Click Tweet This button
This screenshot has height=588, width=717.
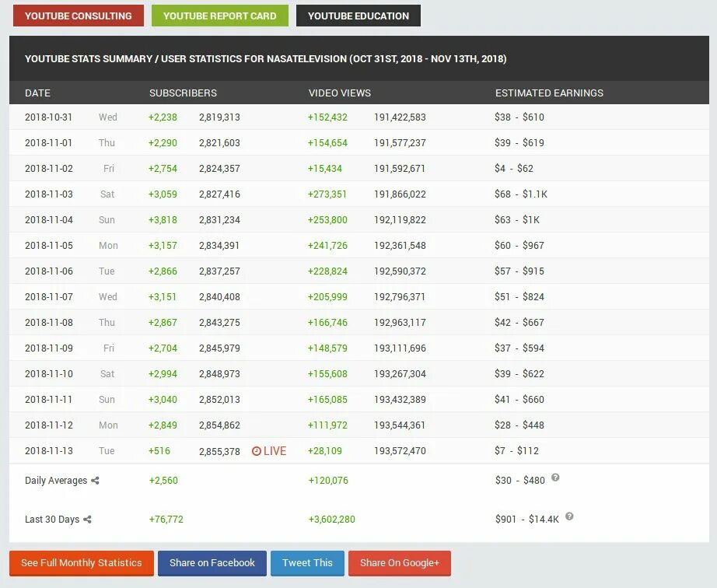point(307,563)
